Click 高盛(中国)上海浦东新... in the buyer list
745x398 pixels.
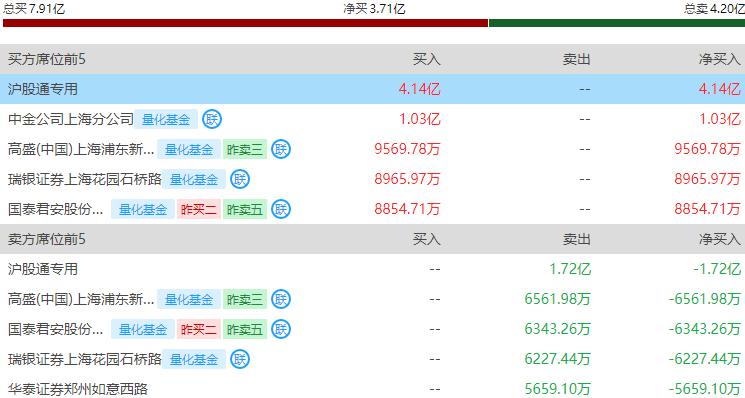[81, 149]
